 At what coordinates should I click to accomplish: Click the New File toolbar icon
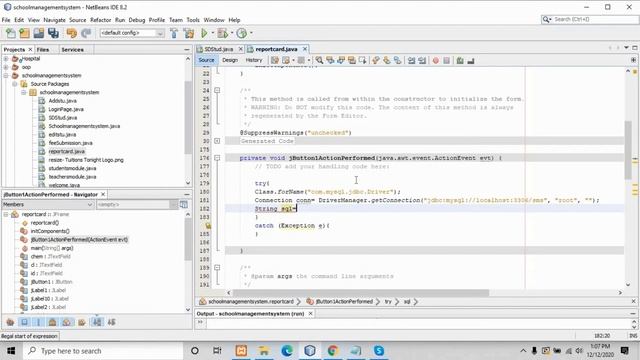point(10,33)
